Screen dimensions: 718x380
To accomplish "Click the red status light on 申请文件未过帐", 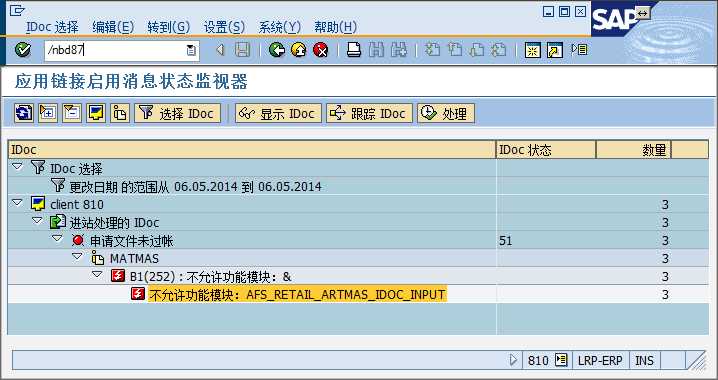I will pos(78,240).
